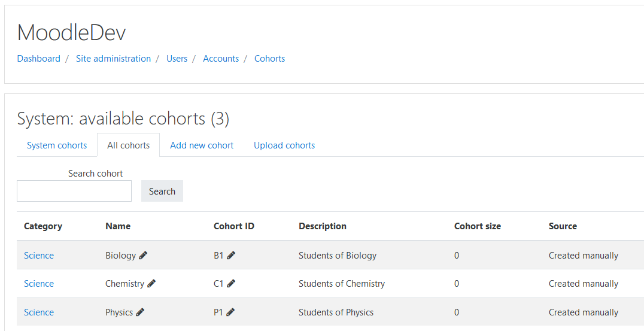Click the C1 cohort ID text
644x331 pixels.
click(218, 284)
